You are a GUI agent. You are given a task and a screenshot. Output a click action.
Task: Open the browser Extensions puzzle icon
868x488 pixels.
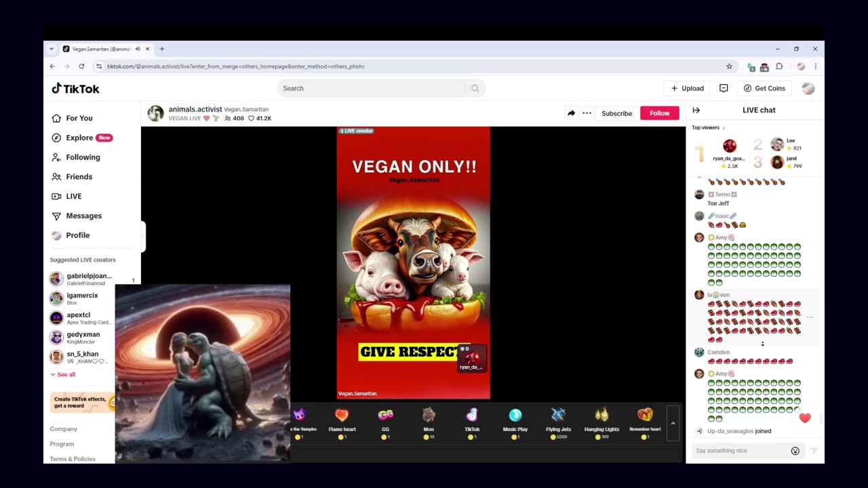(x=779, y=66)
